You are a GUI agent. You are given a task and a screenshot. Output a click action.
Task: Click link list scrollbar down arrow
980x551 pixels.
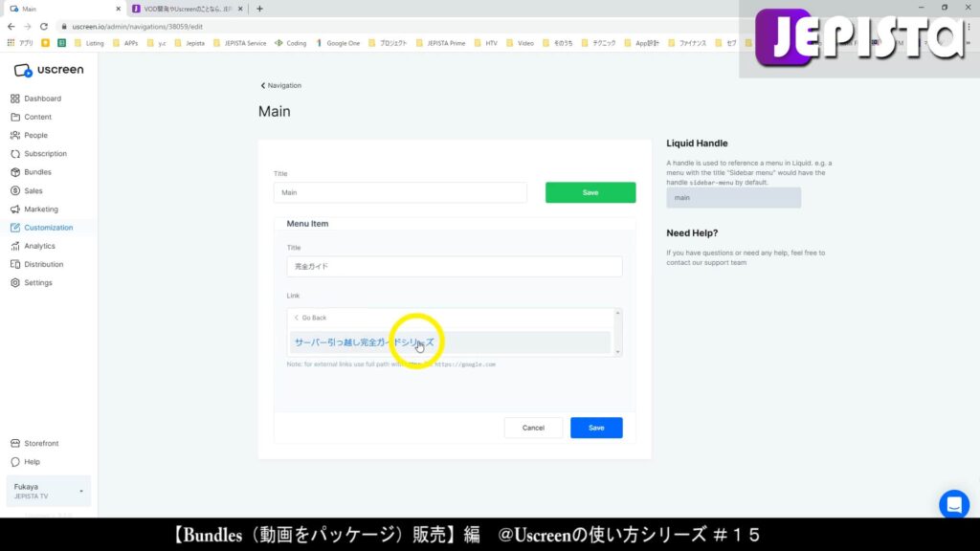(617, 352)
